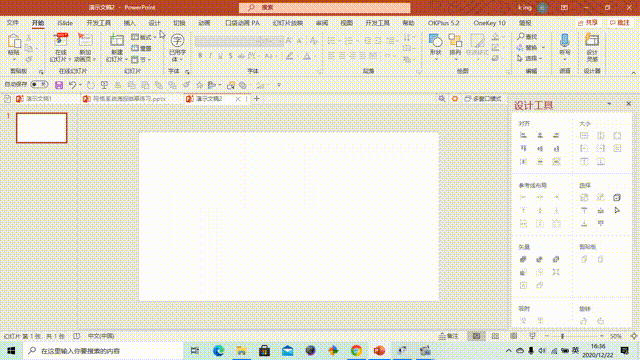Click the 批注 comments button
Screen dimensions: 640x360
tap(620, 23)
